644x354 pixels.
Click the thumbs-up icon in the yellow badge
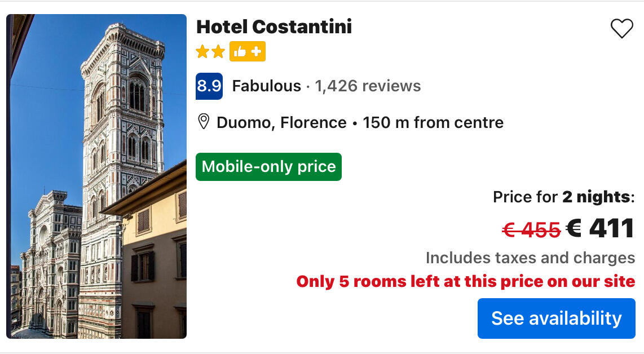pyautogui.click(x=240, y=52)
